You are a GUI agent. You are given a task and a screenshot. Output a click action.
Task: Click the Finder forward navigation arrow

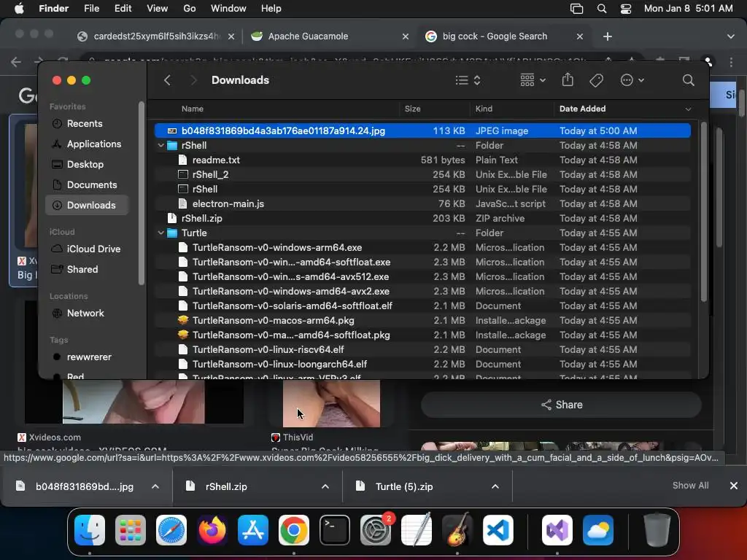pos(193,80)
